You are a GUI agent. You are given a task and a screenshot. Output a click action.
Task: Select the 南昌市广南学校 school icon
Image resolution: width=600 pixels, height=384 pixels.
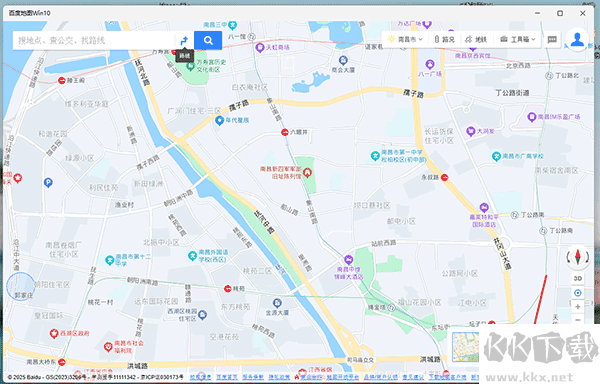[x=496, y=156]
